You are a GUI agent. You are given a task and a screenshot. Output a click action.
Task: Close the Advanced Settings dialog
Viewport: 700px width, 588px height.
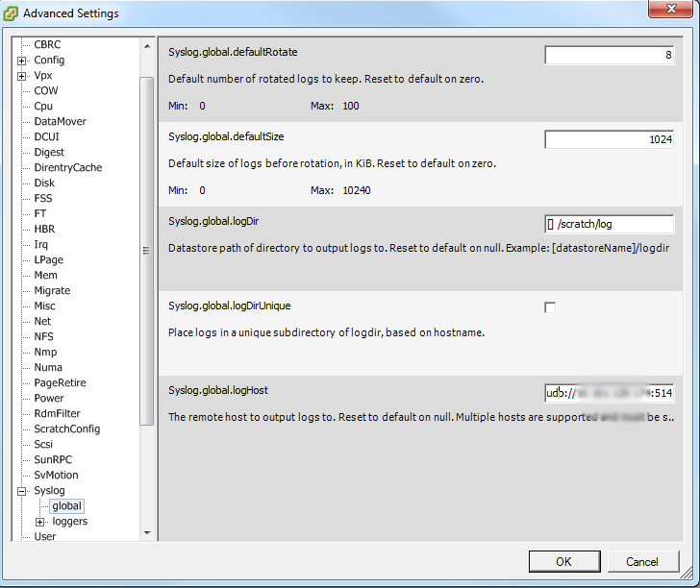click(671, 9)
